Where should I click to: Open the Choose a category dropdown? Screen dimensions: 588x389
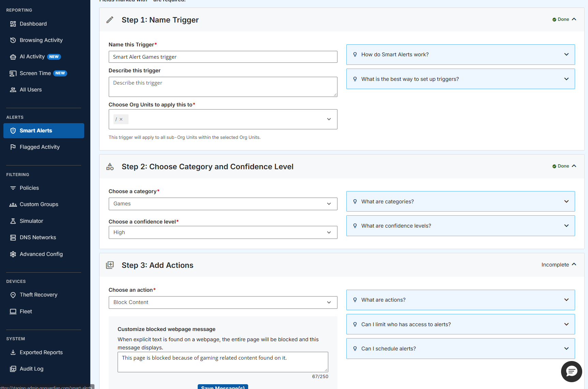click(x=223, y=204)
